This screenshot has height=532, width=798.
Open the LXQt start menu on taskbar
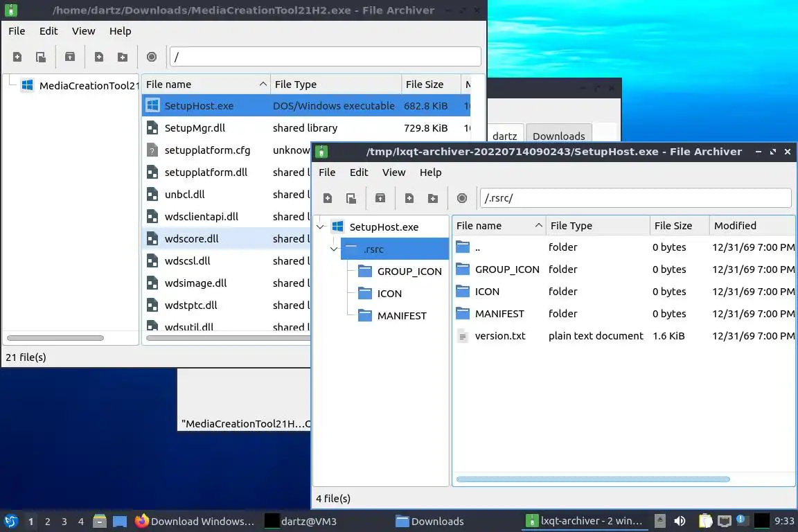click(10, 521)
